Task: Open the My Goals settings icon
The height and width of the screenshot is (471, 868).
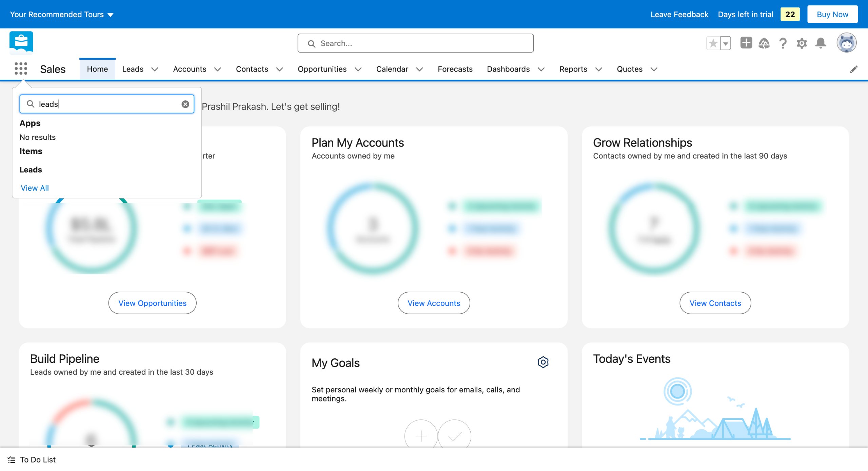Action: 543,362
